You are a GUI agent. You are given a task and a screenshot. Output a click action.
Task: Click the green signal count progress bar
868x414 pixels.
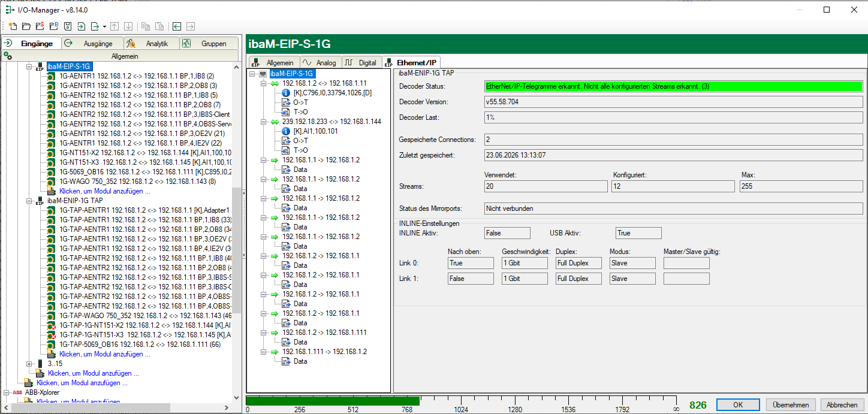point(333,401)
